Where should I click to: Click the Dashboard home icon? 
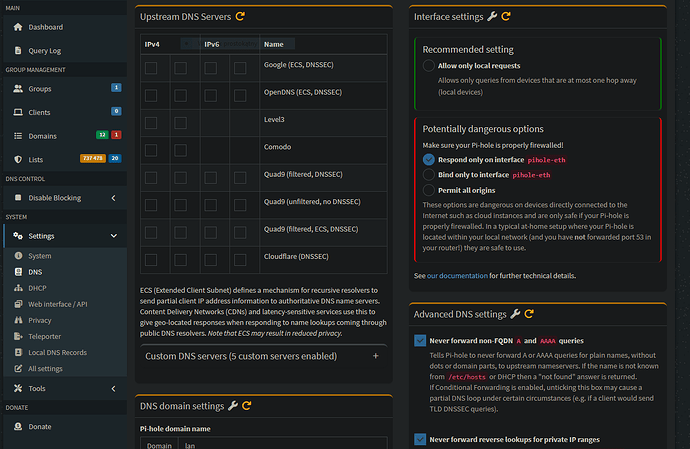point(18,27)
